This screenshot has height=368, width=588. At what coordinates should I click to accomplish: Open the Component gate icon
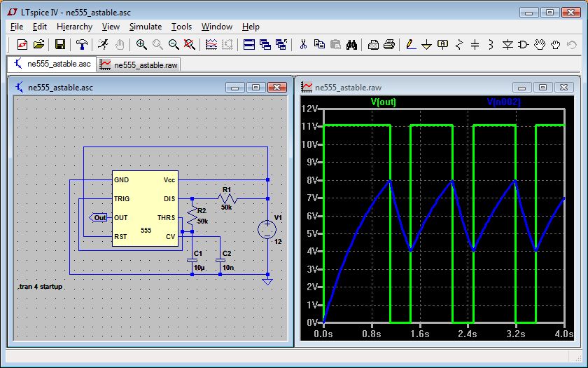pyautogui.click(x=524, y=45)
